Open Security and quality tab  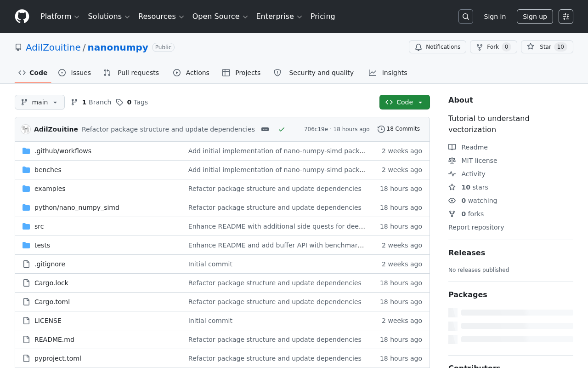[314, 73]
